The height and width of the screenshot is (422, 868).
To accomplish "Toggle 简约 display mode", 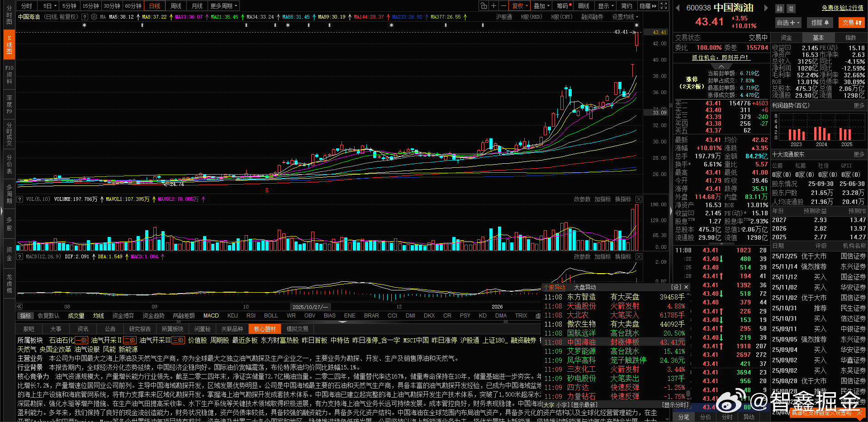I will click(x=626, y=6).
